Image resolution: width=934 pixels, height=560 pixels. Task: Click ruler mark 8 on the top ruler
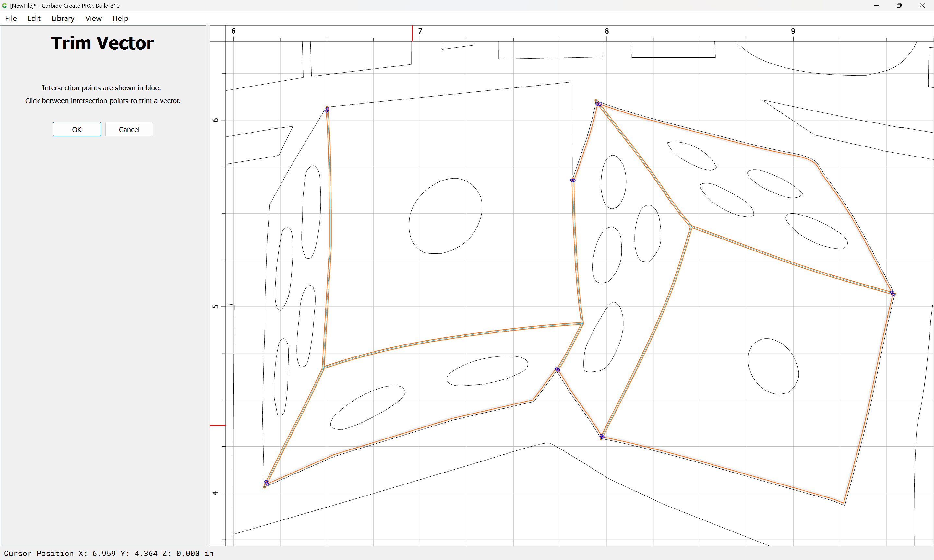607,31
